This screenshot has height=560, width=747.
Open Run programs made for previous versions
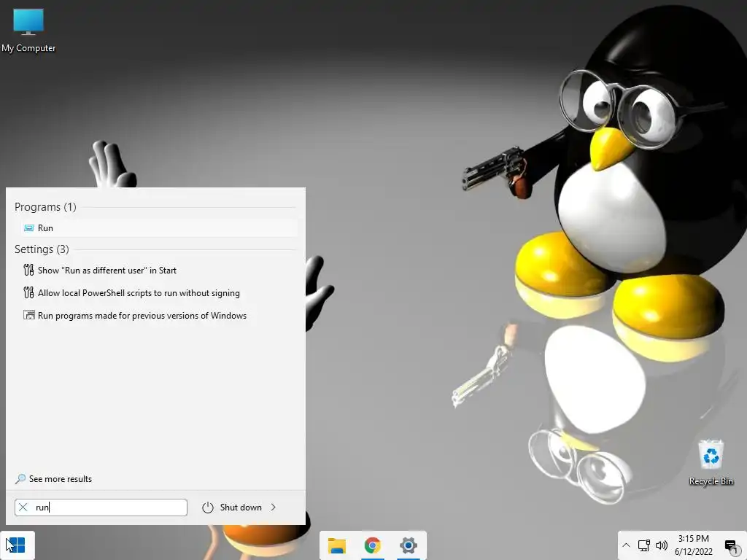142,316
